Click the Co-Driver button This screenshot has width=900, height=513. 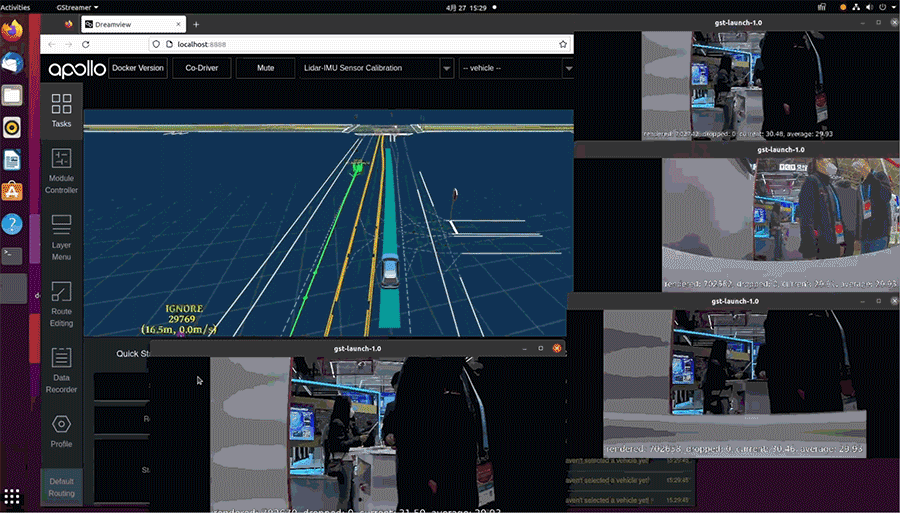(201, 68)
